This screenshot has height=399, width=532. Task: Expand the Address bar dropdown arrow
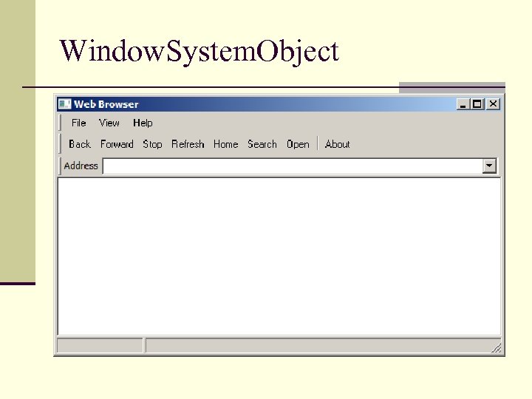pyautogui.click(x=489, y=166)
